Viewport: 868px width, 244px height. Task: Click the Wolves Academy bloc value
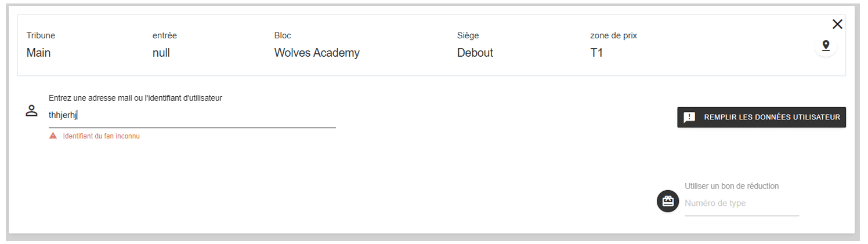[317, 53]
